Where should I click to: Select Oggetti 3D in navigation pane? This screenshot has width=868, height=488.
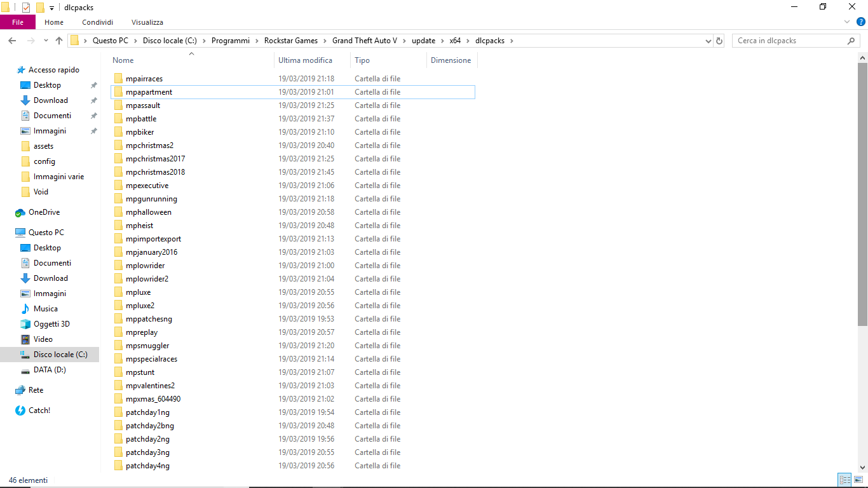pos(51,324)
